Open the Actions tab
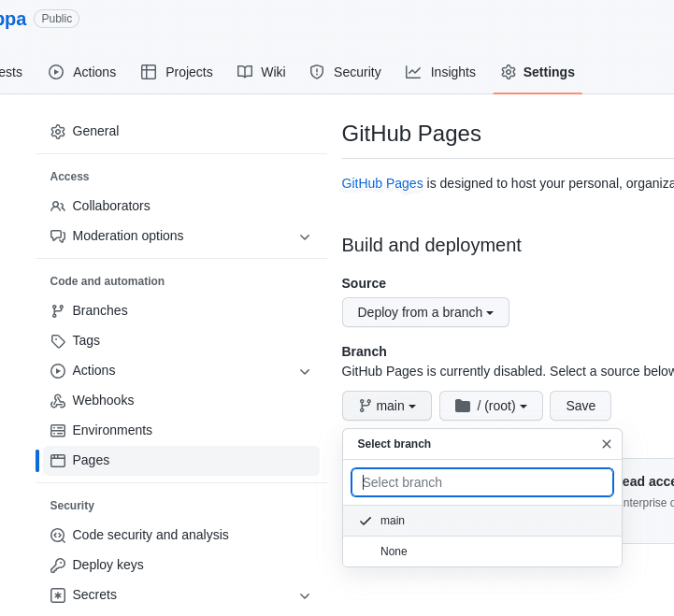This screenshot has width=674, height=616. tap(82, 72)
